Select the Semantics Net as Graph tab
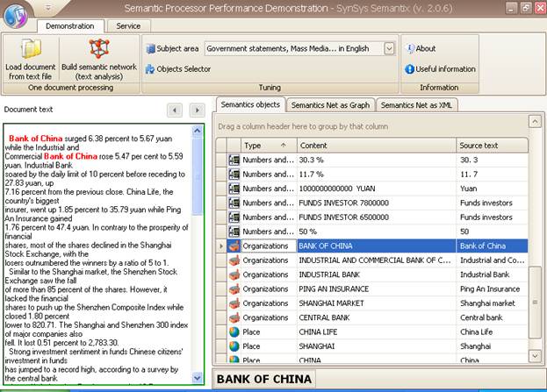Screen dimensions: 547x392 click(x=330, y=105)
